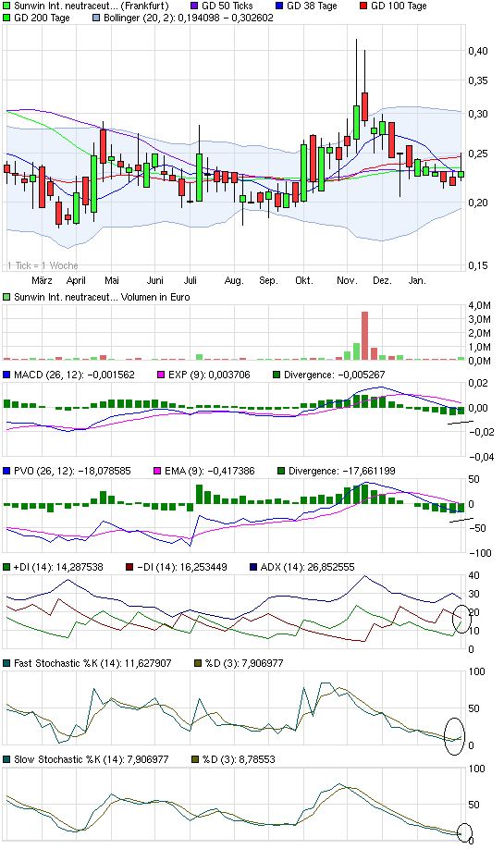Click the Volumen in Euro legend swatch
The height and width of the screenshot is (849, 504).
[x=6, y=297]
